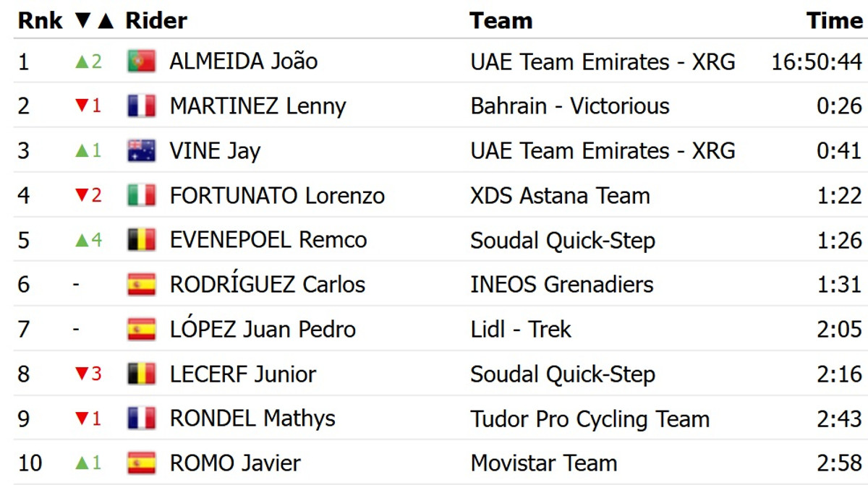The width and height of the screenshot is (868, 485).
Task: Open rider RONDEL Mathys's profile
Action: pos(252,419)
